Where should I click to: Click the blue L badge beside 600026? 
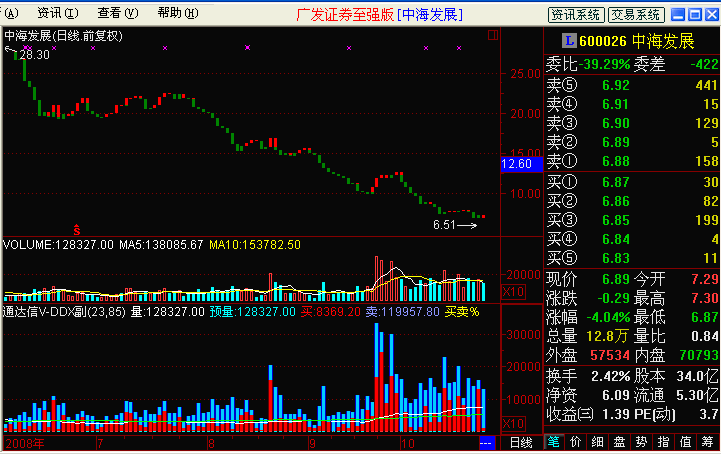pos(569,41)
